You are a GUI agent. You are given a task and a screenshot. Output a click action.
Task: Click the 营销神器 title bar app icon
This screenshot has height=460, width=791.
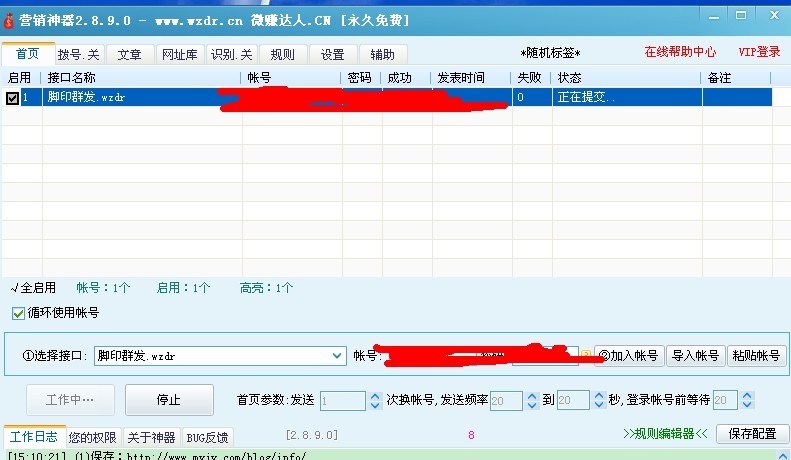[9, 21]
